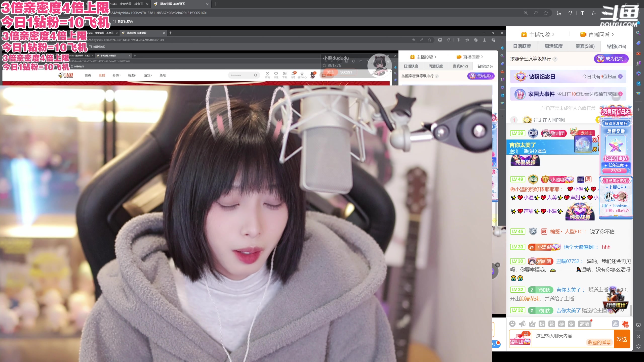Close the 嚣魂觉醒 英雄登顶 tab in topmost tab strip

pos(207,4)
